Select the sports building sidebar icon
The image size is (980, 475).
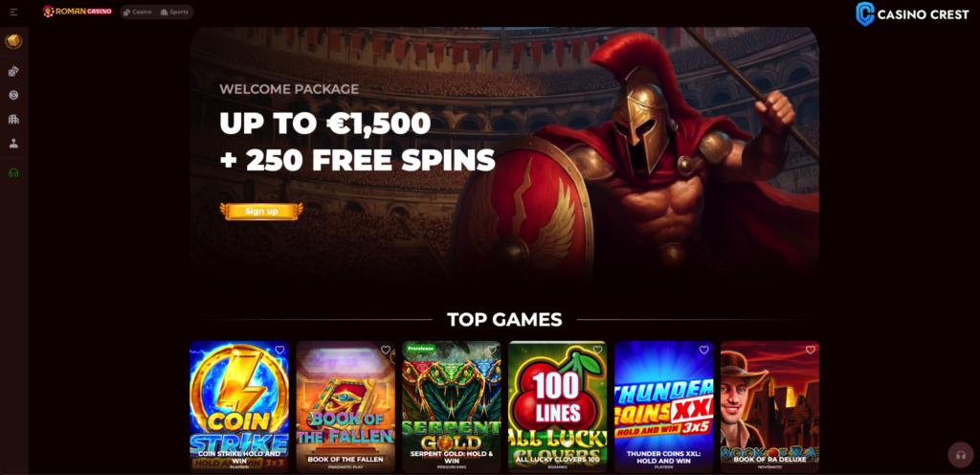[x=13, y=119]
